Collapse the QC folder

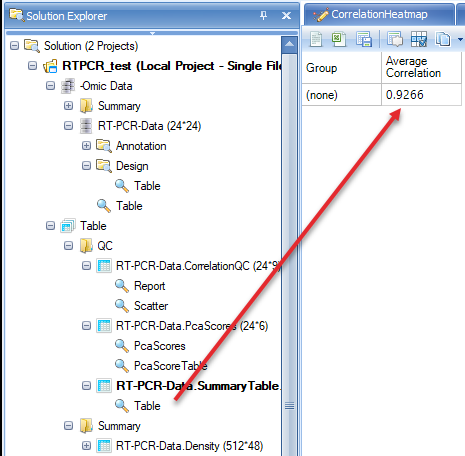coord(68,246)
